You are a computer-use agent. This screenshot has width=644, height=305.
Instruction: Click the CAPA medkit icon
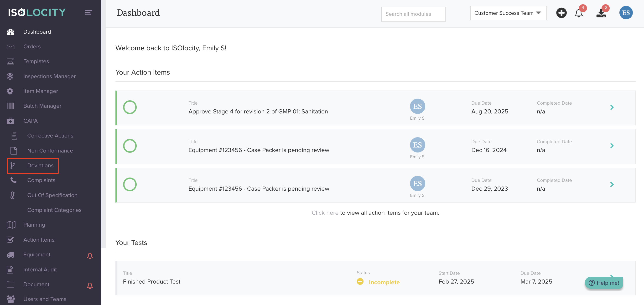[x=10, y=121]
